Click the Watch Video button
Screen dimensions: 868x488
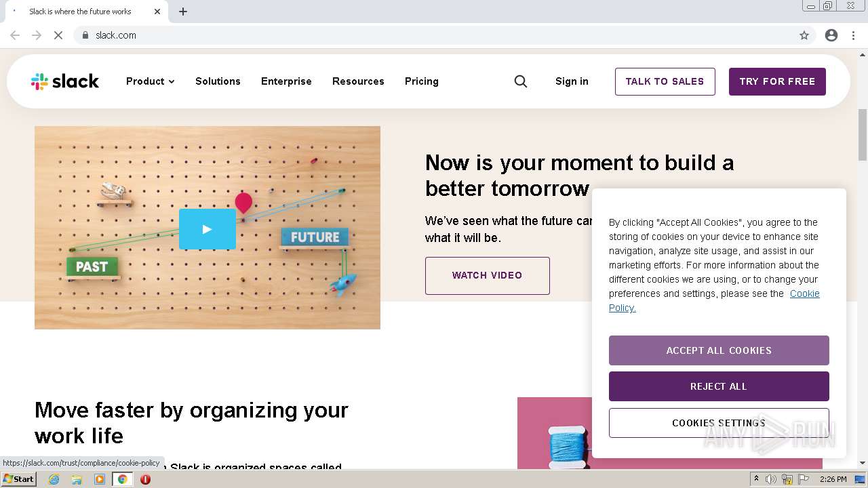coord(488,276)
